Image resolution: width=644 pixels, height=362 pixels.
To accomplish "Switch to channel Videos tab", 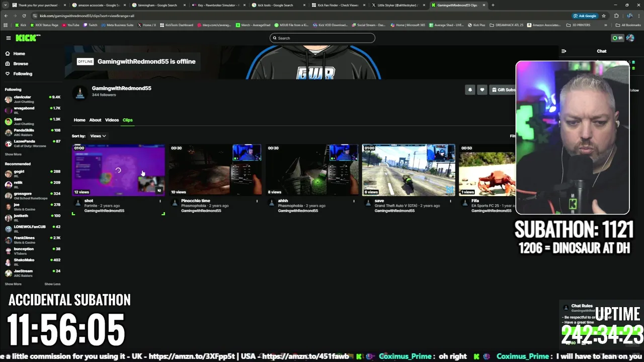I will point(112,120).
